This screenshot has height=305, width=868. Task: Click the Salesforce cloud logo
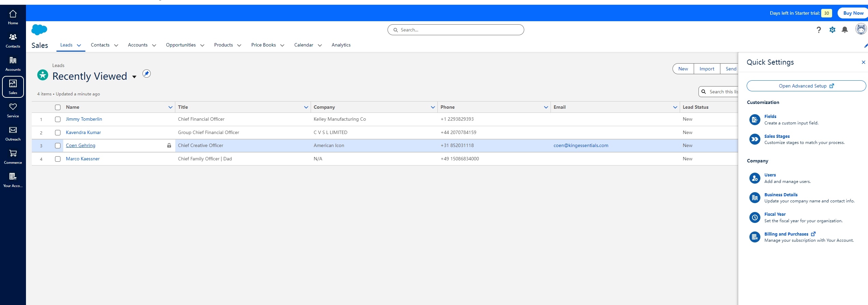[39, 30]
